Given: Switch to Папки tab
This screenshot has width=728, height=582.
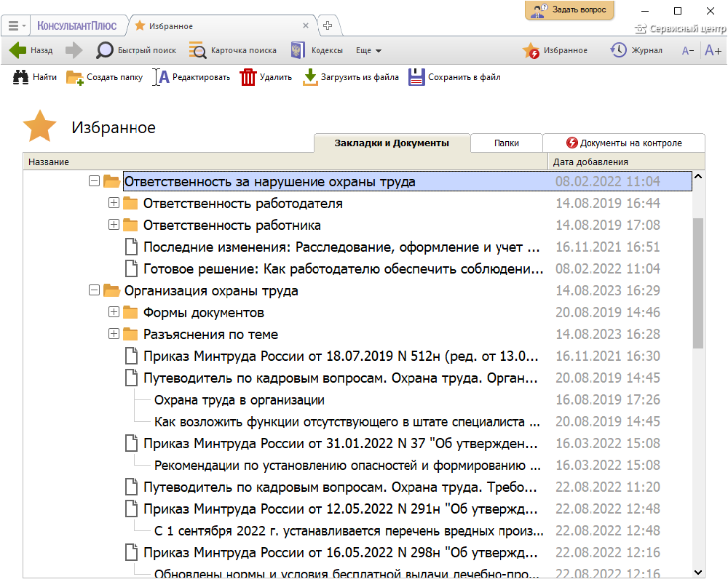Looking at the screenshot, I should [x=507, y=143].
